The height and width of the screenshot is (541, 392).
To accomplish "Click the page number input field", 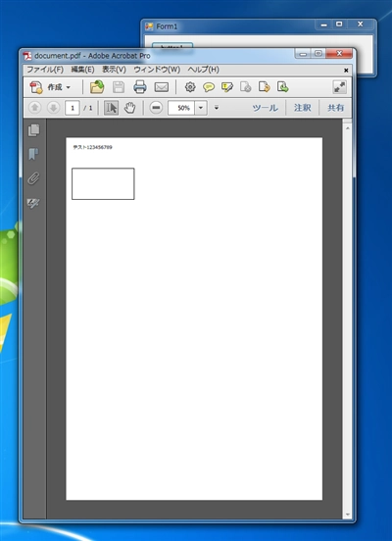I will 73,108.
